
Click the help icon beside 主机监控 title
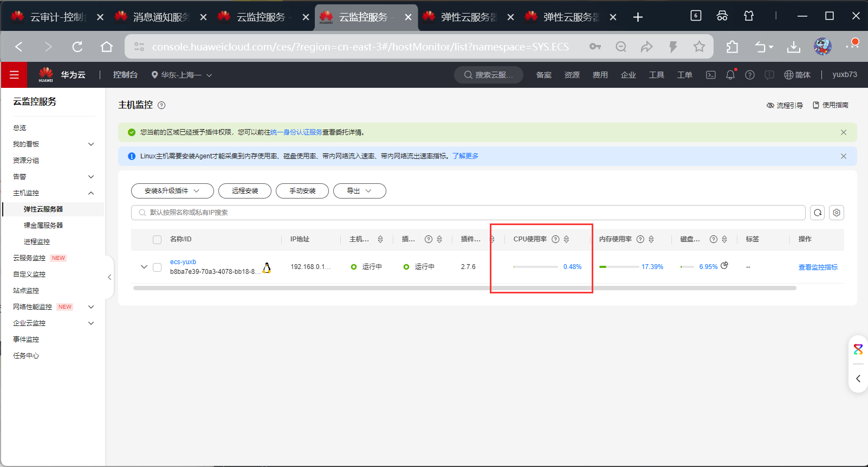click(x=161, y=105)
